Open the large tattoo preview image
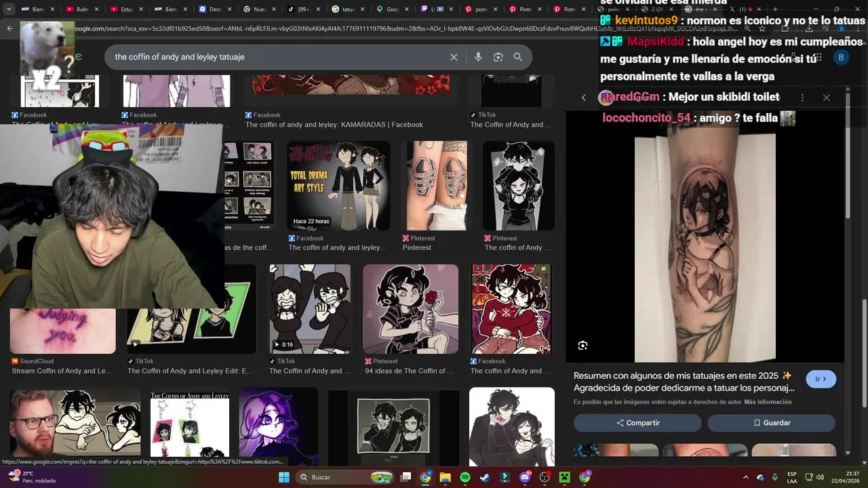Image resolution: width=868 pixels, height=488 pixels. pyautogui.click(x=705, y=237)
